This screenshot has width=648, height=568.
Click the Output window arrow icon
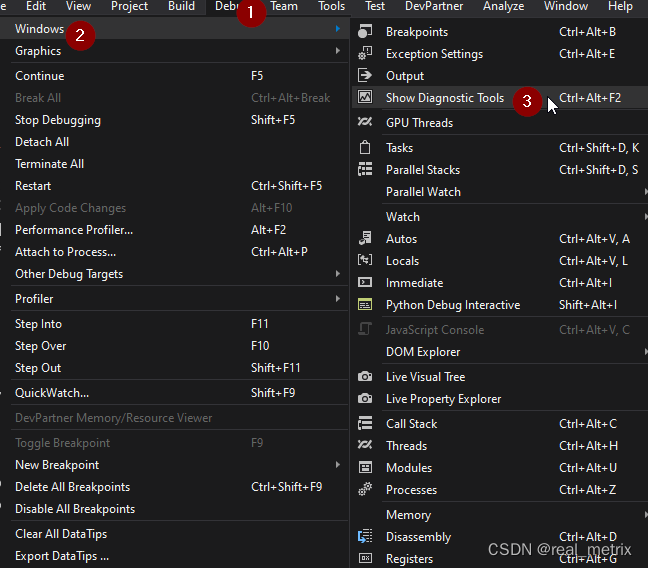click(x=365, y=75)
